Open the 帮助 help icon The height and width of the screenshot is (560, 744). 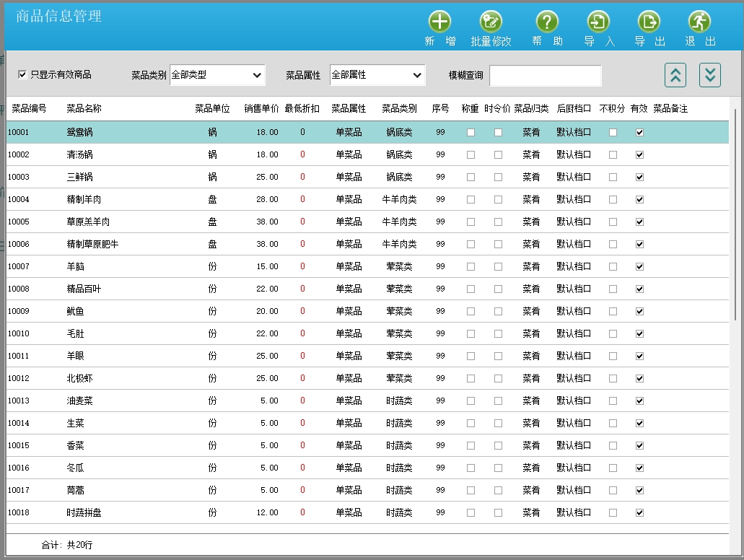pyautogui.click(x=547, y=22)
